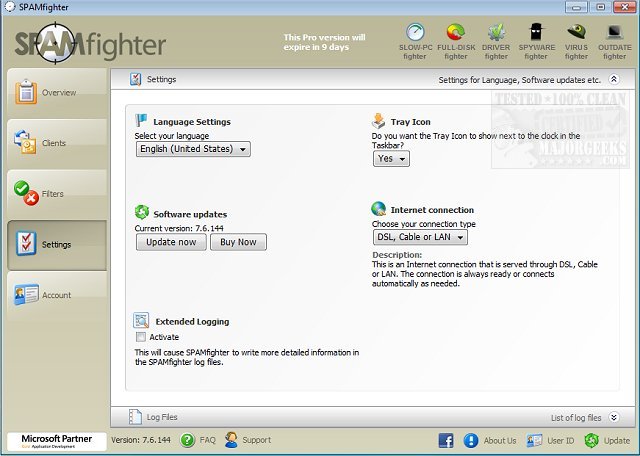Screen dimensions: 640x456
Task: Click the Update now button
Action: [171, 242]
